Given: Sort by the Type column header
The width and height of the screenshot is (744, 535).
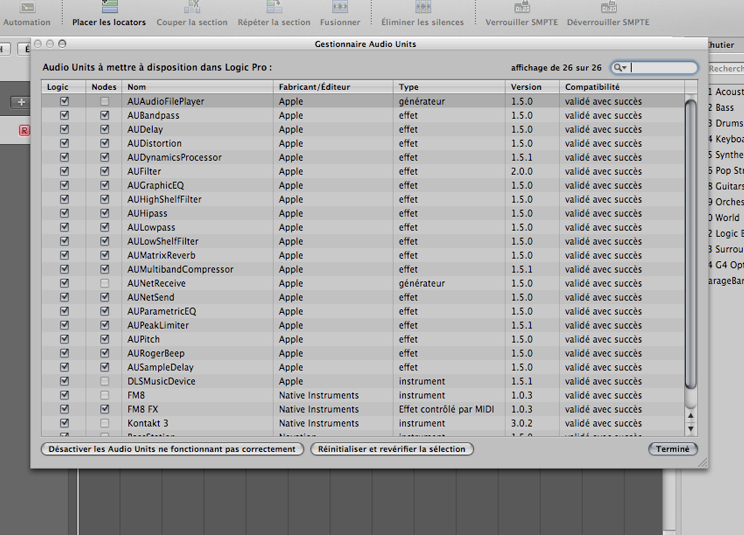Looking at the screenshot, I should (449, 87).
